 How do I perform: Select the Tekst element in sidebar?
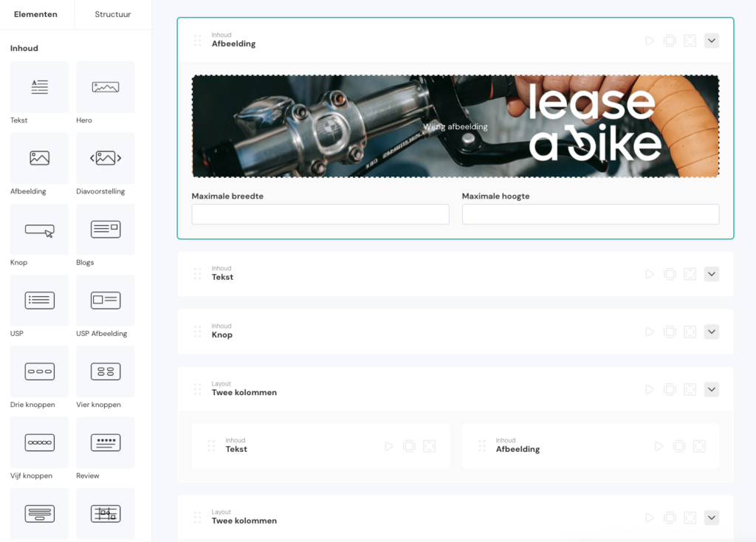(39, 87)
